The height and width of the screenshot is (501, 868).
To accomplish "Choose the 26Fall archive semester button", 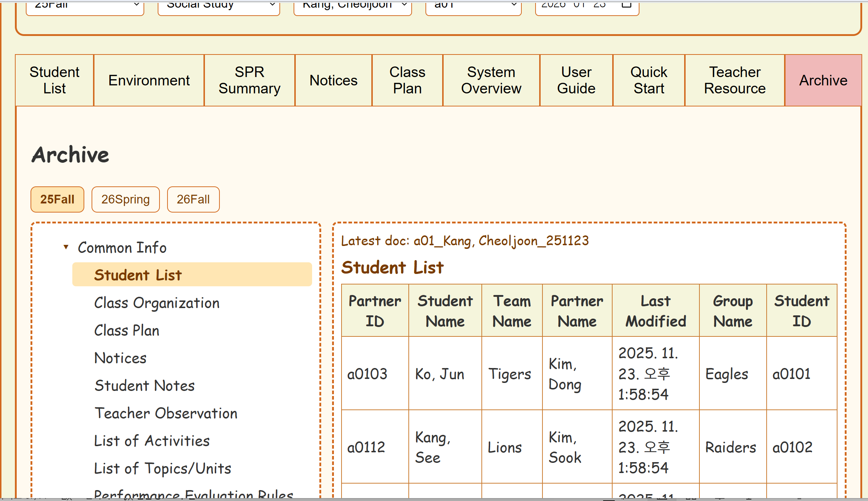I will coord(193,199).
